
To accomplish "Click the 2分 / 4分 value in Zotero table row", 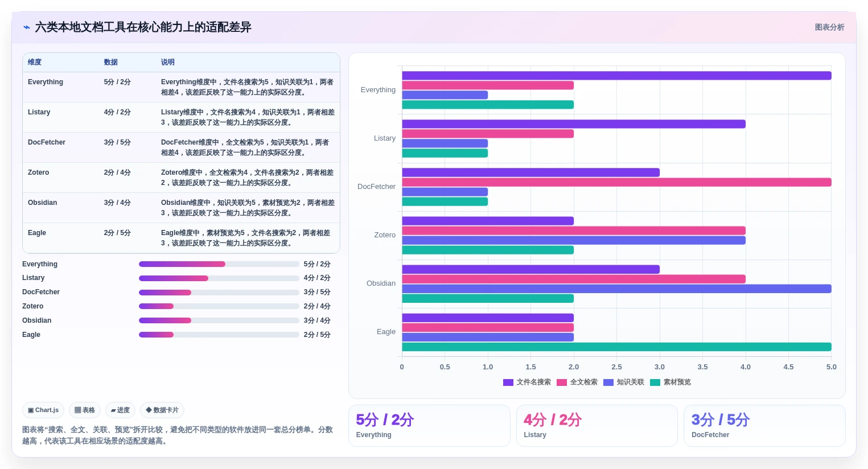I will click(x=117, y=172).
